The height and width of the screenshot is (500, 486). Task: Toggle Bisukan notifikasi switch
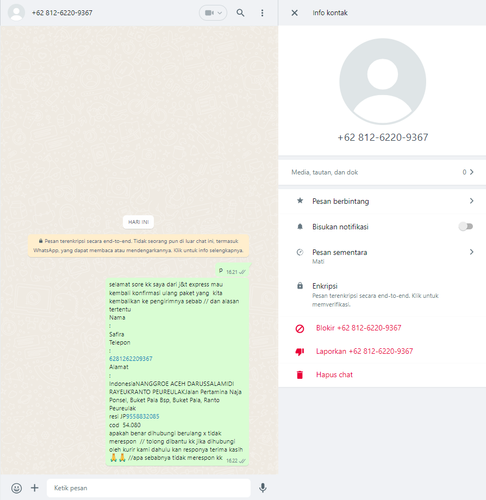click(466, 227)
